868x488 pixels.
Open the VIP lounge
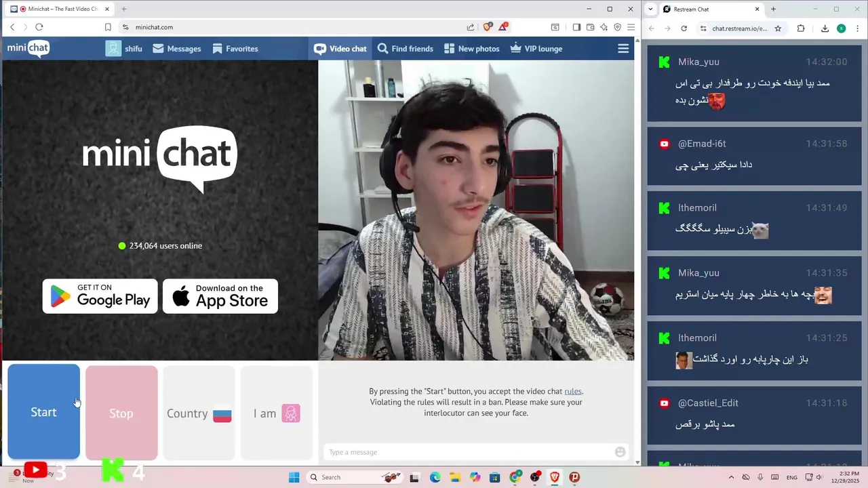coord(536,49)
